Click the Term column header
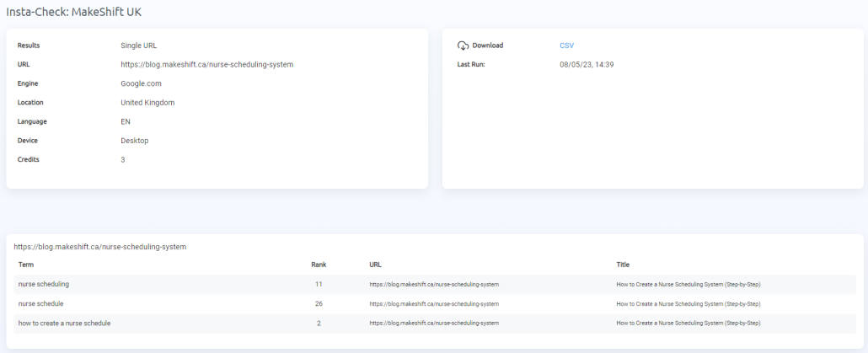This screenshot has height=353, width=868. pos(26,265)
